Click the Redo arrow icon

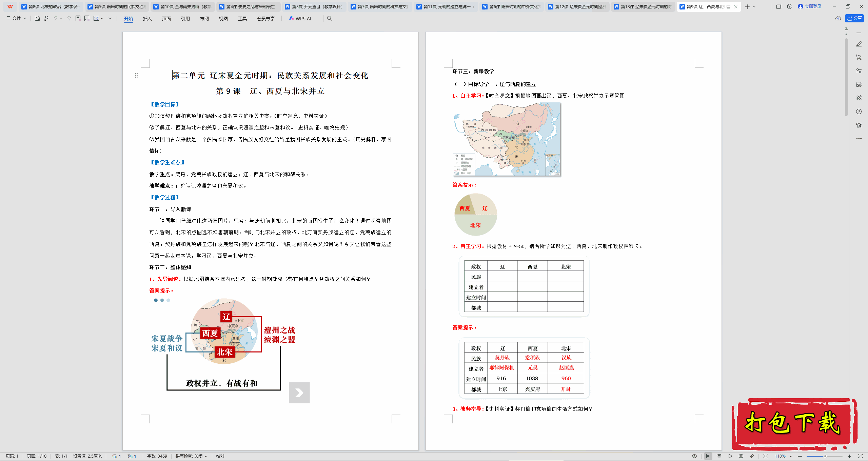[69, 19]
